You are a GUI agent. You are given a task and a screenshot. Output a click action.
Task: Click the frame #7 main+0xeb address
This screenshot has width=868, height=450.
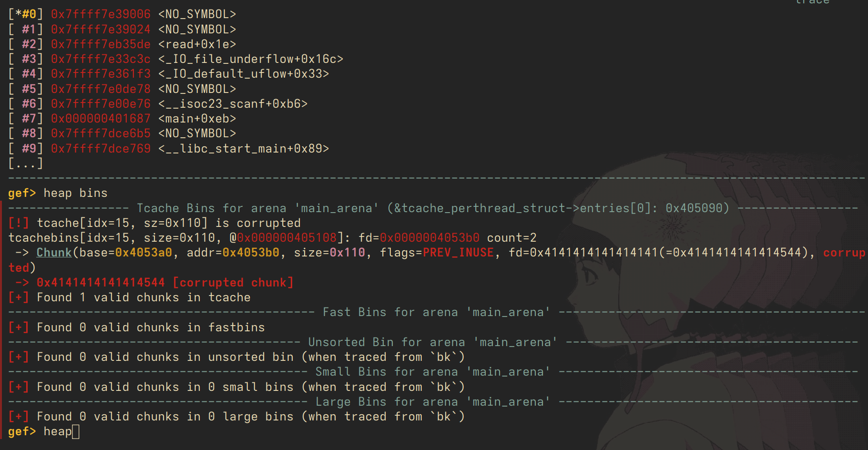(101, 119)
